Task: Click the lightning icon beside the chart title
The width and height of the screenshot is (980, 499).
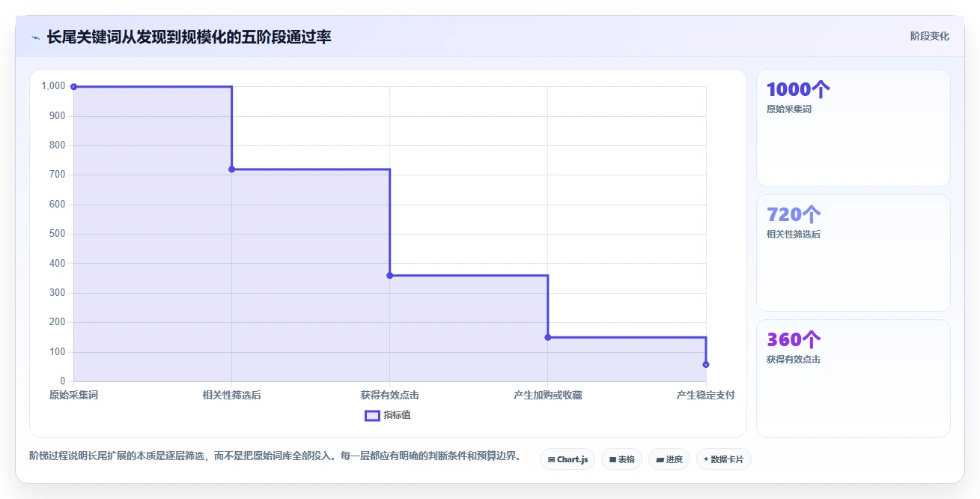Action: (35, 37)
